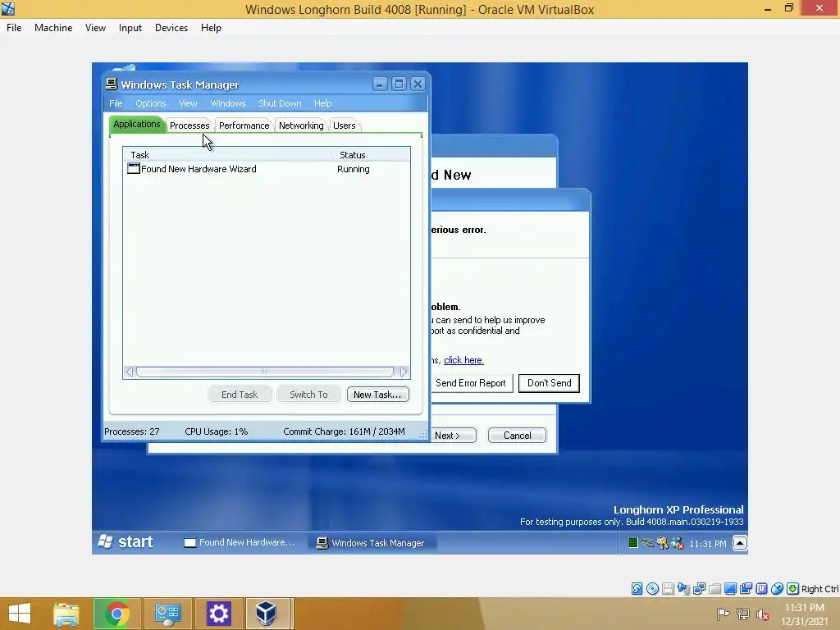Open File Explorer from the host taskbar
The width and height of the screenshot is (840, 630).
(66, 614)
